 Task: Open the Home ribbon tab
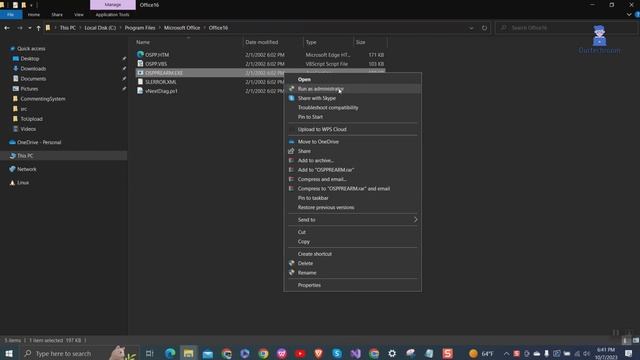[x=34, y=14]
